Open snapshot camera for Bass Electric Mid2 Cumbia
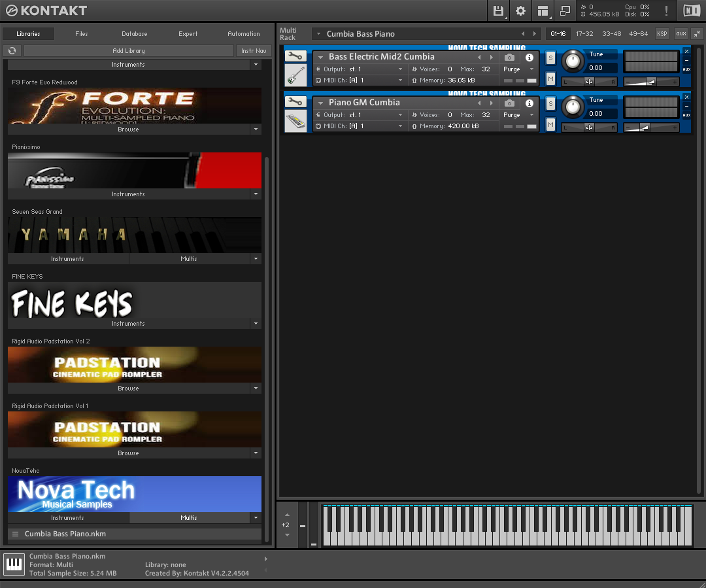This screenshot has height=588, width=706. pos(509,57)
